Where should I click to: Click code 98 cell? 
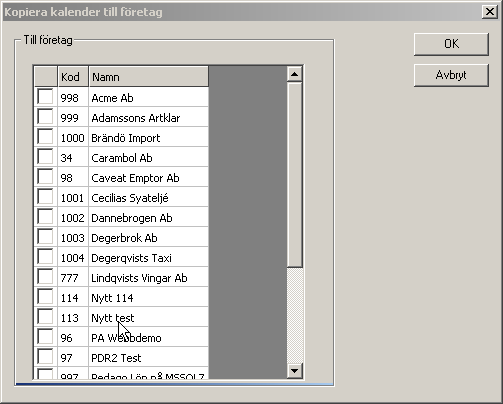coord(73,177)
